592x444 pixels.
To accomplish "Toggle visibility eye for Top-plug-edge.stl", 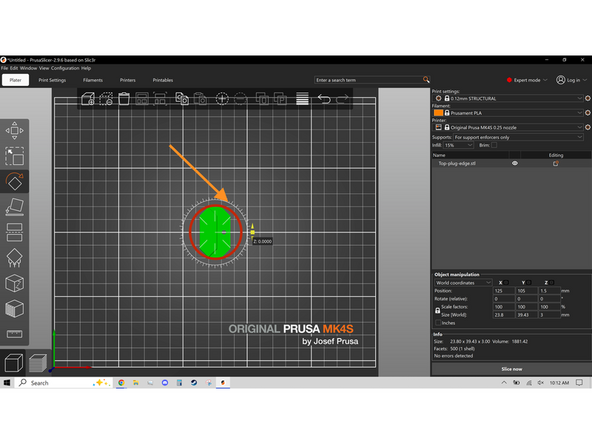I will tap(515, 163).
